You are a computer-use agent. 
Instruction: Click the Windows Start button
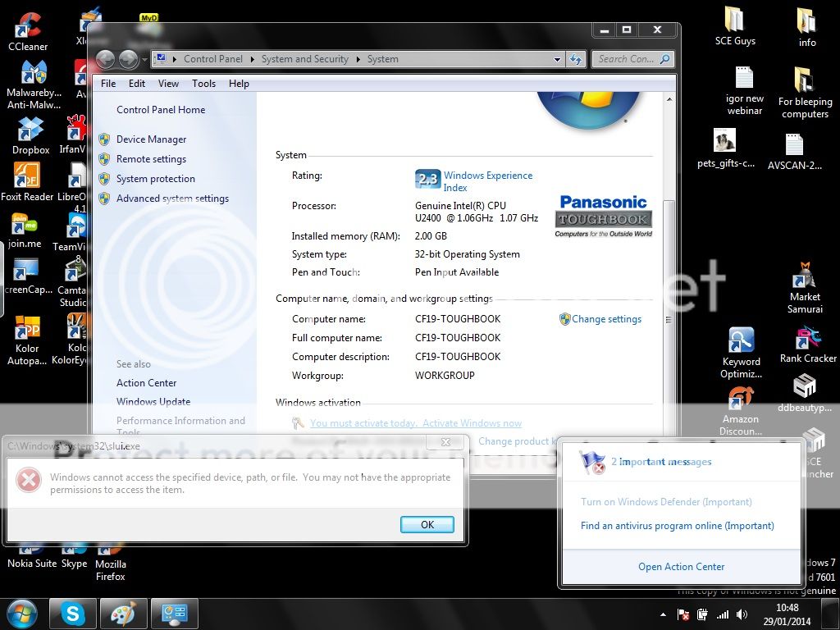click(x=22, y=614)
